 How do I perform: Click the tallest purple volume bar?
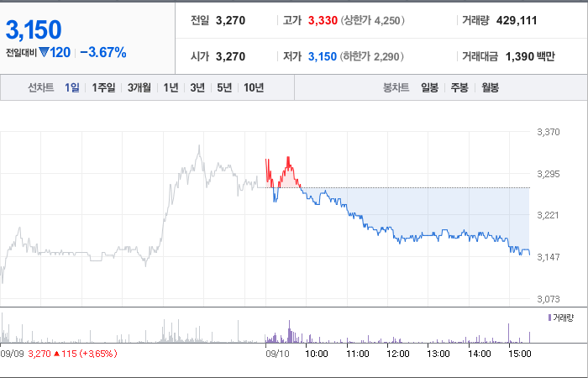pyautogui.click(x=289, y=332)
